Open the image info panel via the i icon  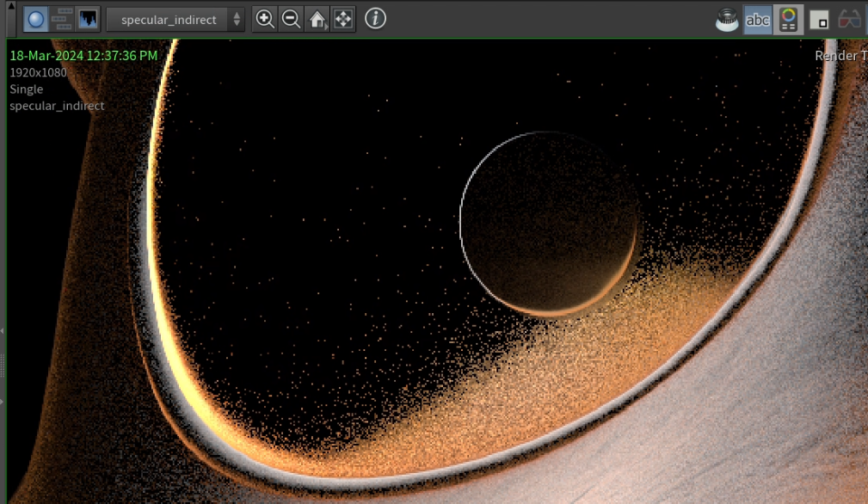(375, 18)
